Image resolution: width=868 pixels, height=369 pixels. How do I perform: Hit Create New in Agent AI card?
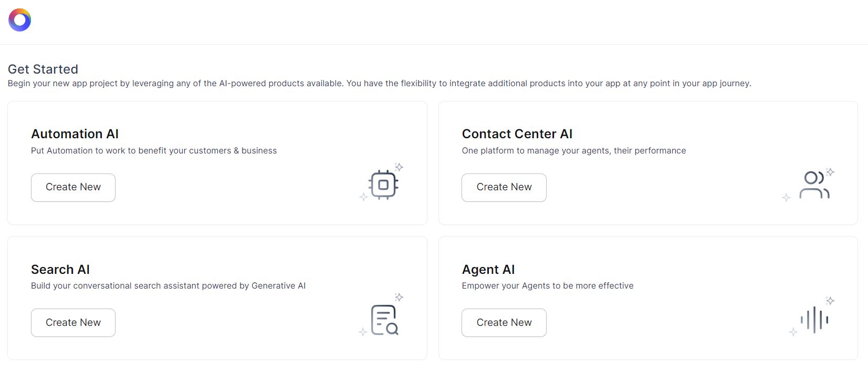[504, 323]
